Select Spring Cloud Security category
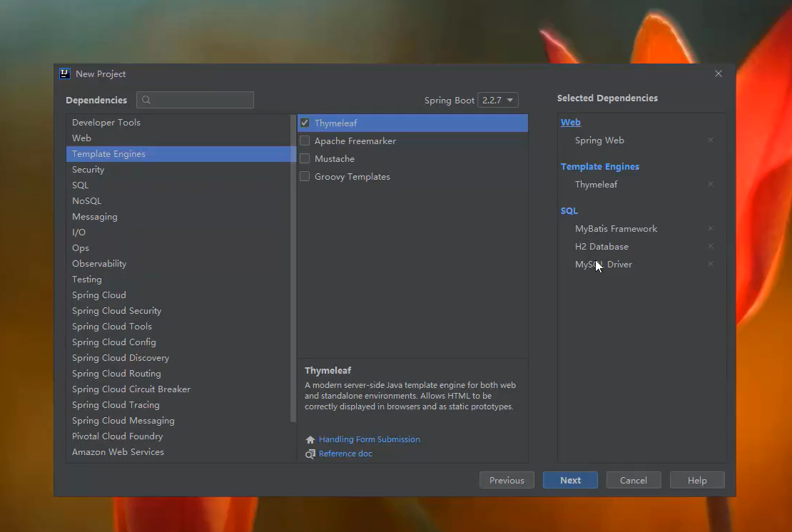The height and width of the screenshot is (532, 792). tap(179, 310)
